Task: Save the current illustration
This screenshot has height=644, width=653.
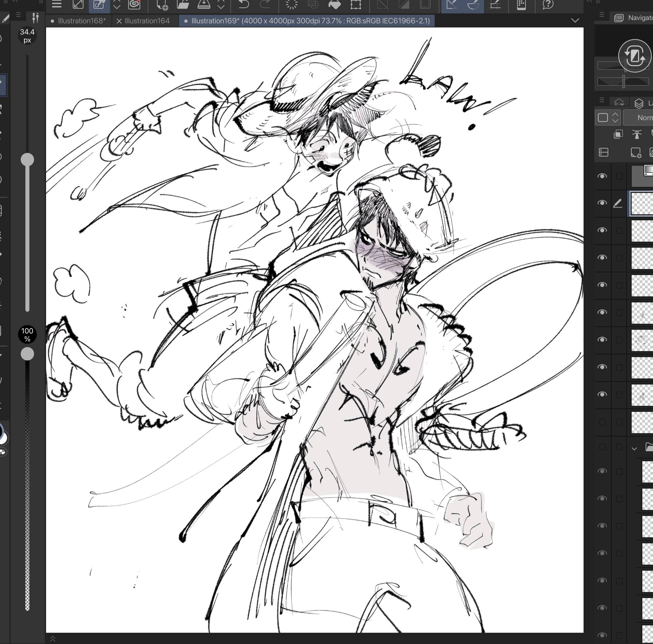Action: [x=204, y=4]
